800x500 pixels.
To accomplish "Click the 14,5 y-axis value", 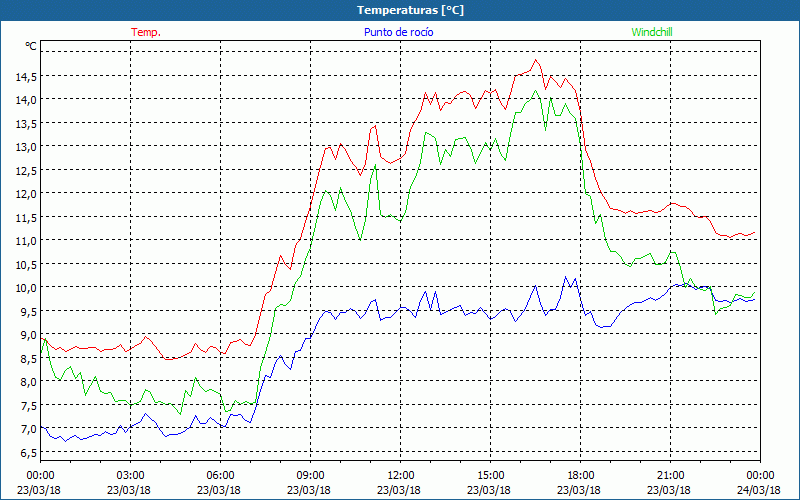I will (27, 77).
